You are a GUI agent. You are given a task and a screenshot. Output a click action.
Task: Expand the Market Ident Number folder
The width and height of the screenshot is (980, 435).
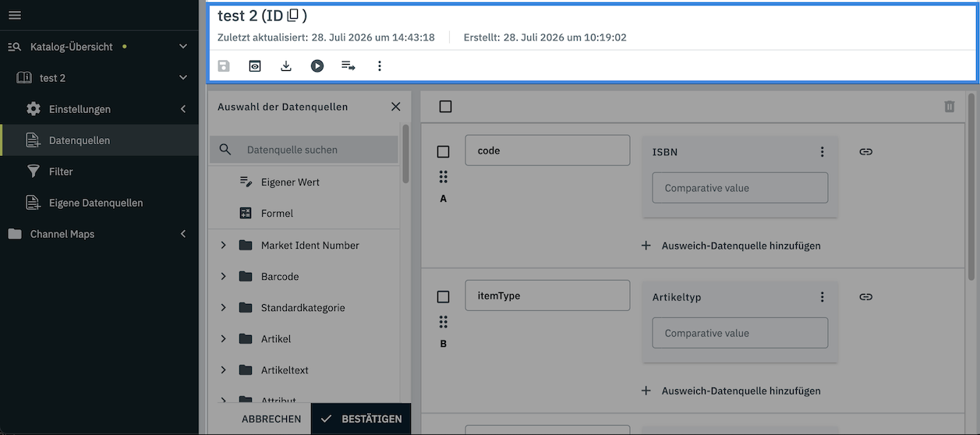click(x=223, y=246)
